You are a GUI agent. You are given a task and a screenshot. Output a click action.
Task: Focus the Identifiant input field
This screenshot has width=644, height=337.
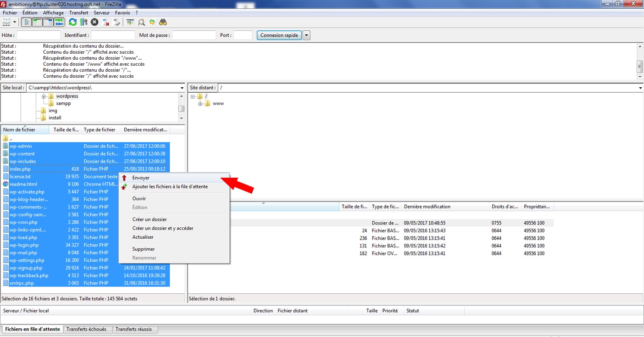click(113, 35)
